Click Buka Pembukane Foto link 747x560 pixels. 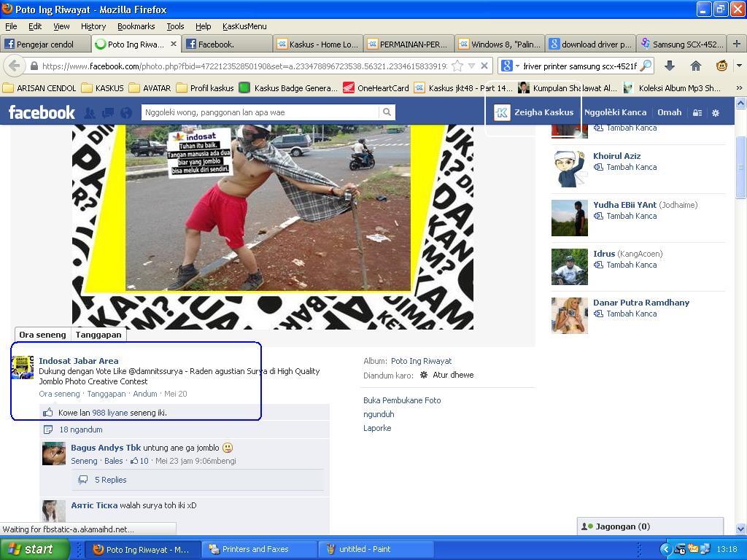pos(402,400)
